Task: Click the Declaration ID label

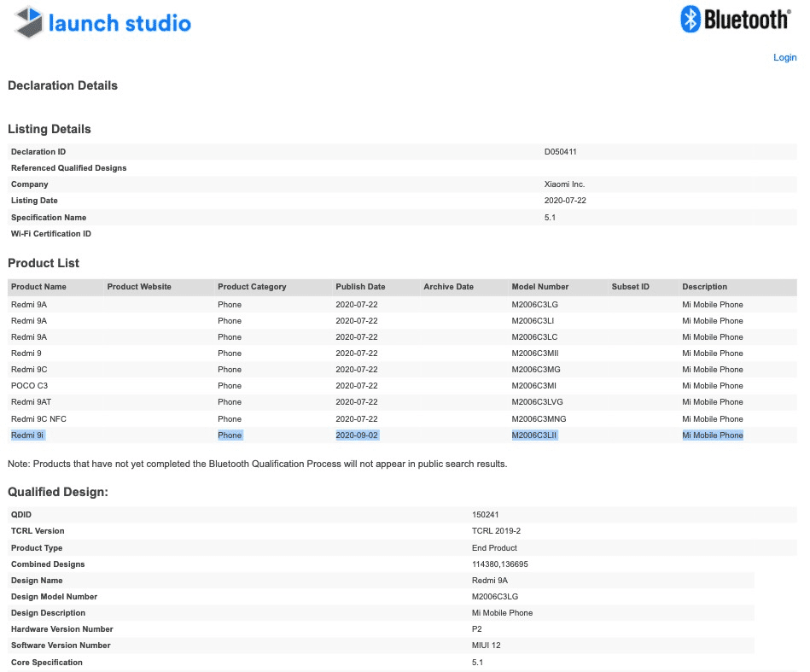Action: [x=38, y=151]
